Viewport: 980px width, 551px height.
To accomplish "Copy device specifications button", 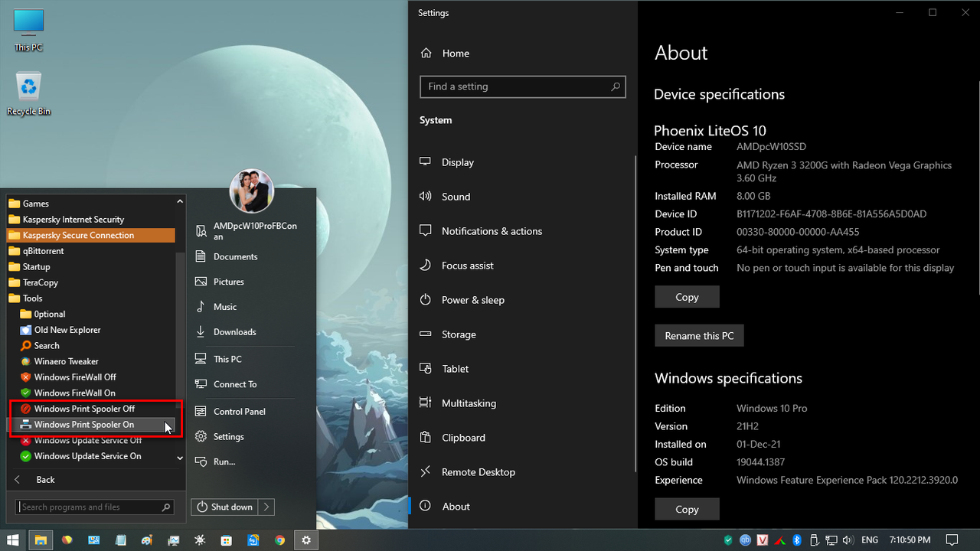I will tap(687, 297).
